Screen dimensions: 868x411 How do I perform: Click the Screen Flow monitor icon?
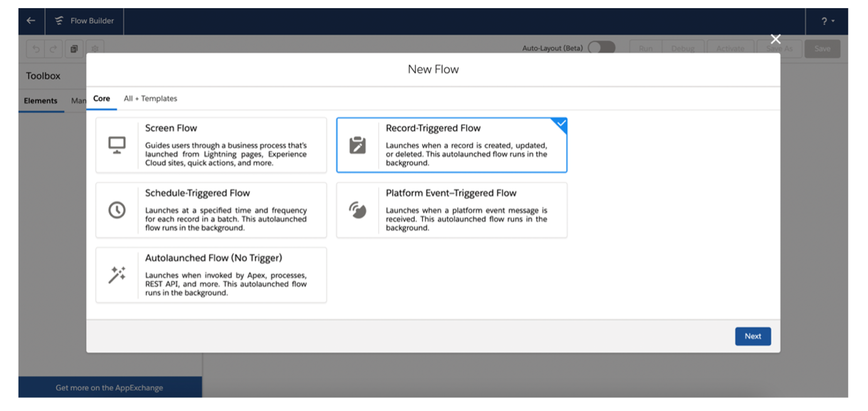117,144
